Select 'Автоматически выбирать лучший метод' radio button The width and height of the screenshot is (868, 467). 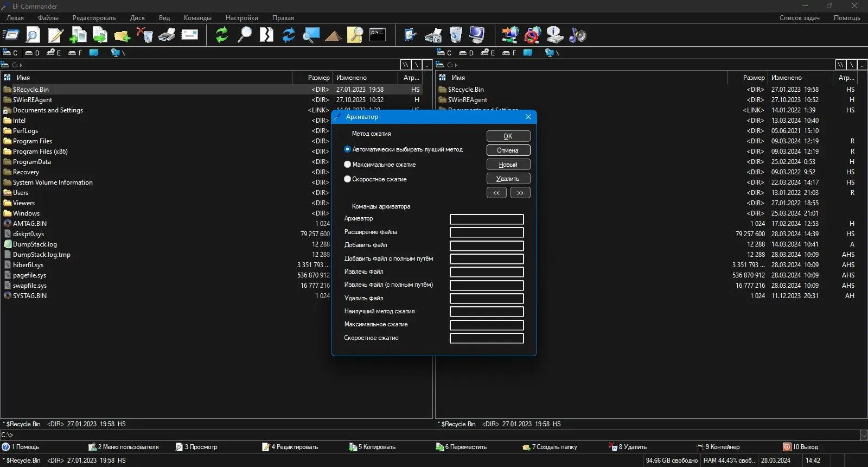click(348, 149)
